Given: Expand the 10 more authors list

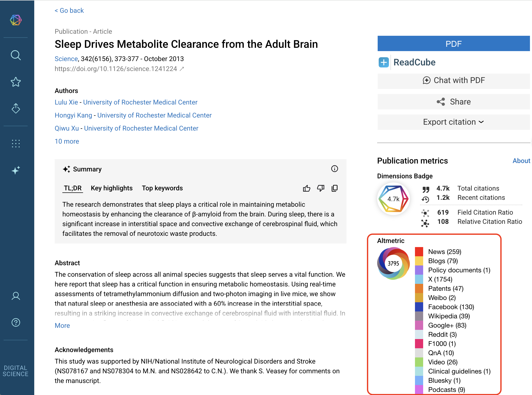Looking at the screenshot, I should point(67,141).
